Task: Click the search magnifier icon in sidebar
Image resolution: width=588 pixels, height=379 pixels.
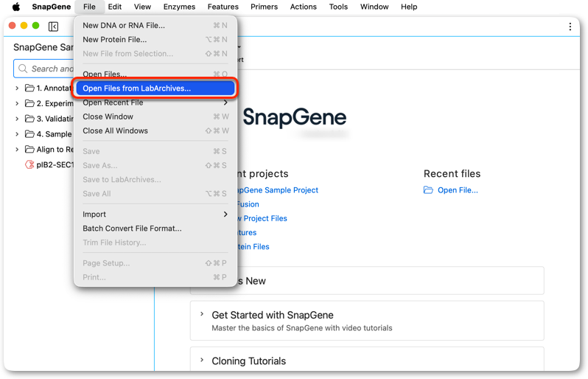Action: pyautogui.click(x=23, y=69)
